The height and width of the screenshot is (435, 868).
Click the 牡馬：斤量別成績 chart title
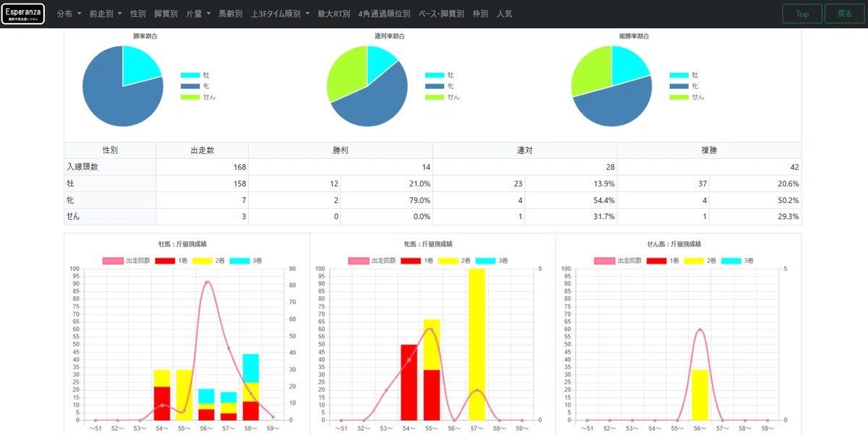pyautogui.click(x=183, y=244)
